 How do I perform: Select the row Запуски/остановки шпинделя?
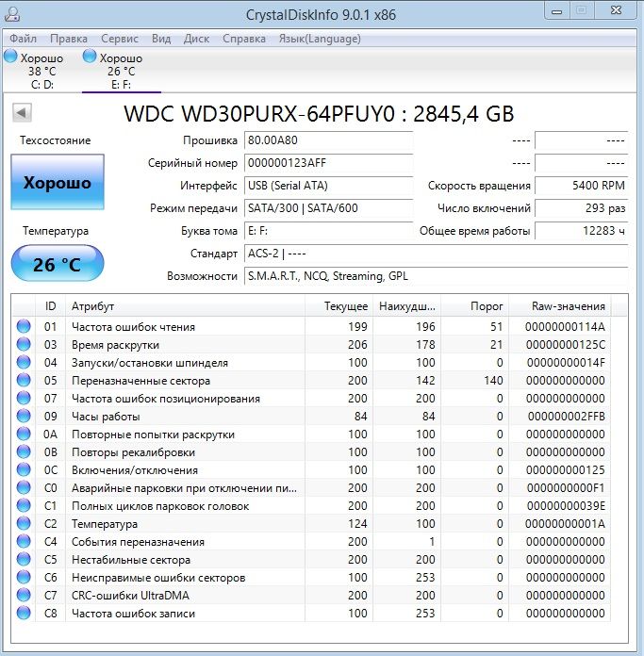[x=311, y=362]
